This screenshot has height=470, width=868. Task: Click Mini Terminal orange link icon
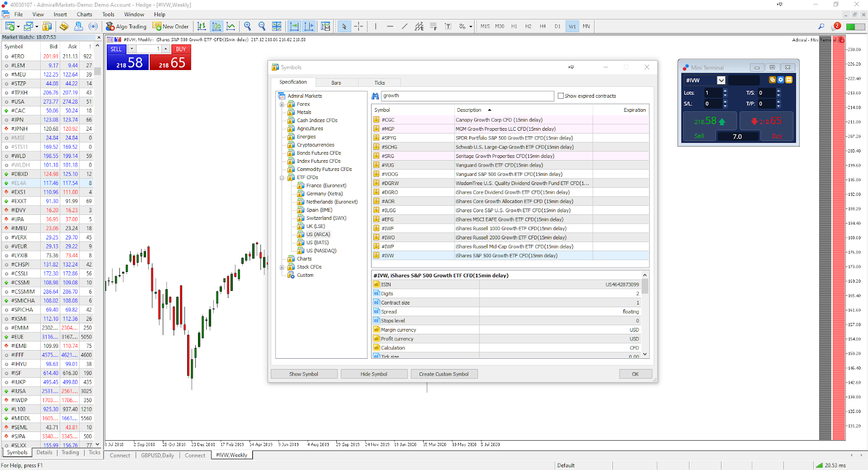coord(772,80)
